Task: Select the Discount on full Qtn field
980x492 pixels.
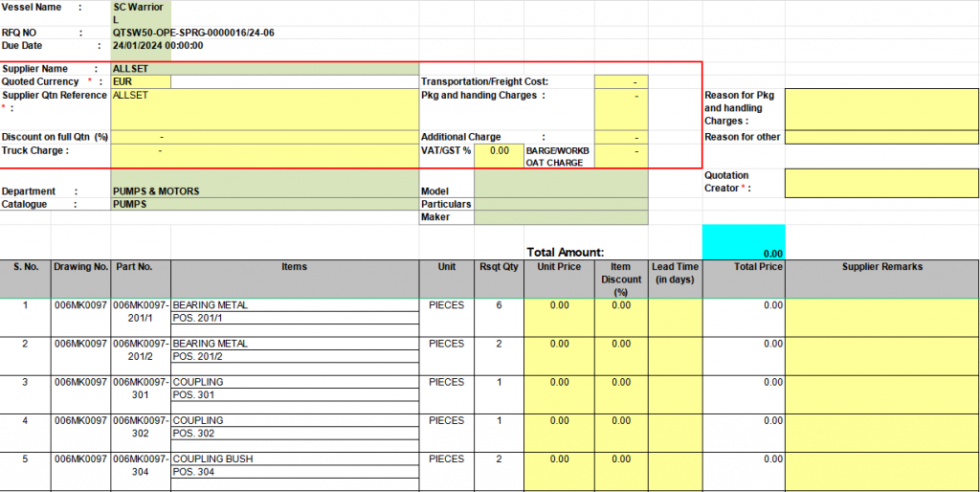Action: [x=264, y=137]
